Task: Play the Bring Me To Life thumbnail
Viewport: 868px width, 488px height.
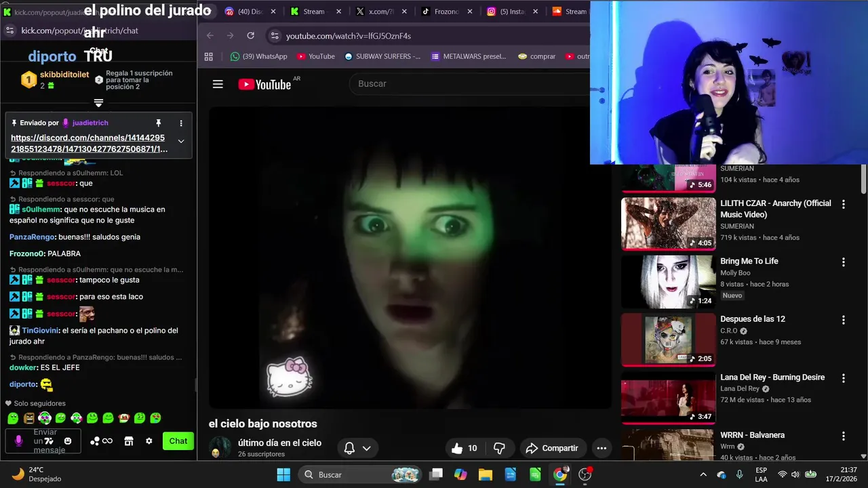Action: (669, 281)
